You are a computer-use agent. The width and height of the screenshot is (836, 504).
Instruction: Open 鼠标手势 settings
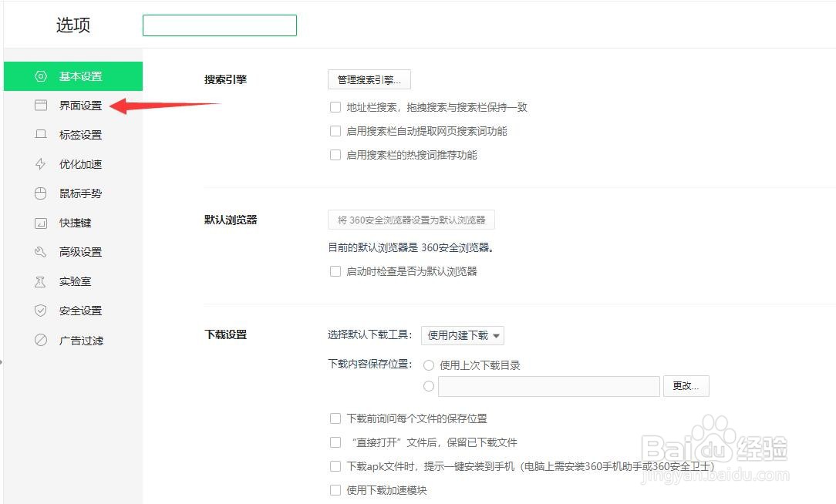pyautogui.click(x=73, y=193)
